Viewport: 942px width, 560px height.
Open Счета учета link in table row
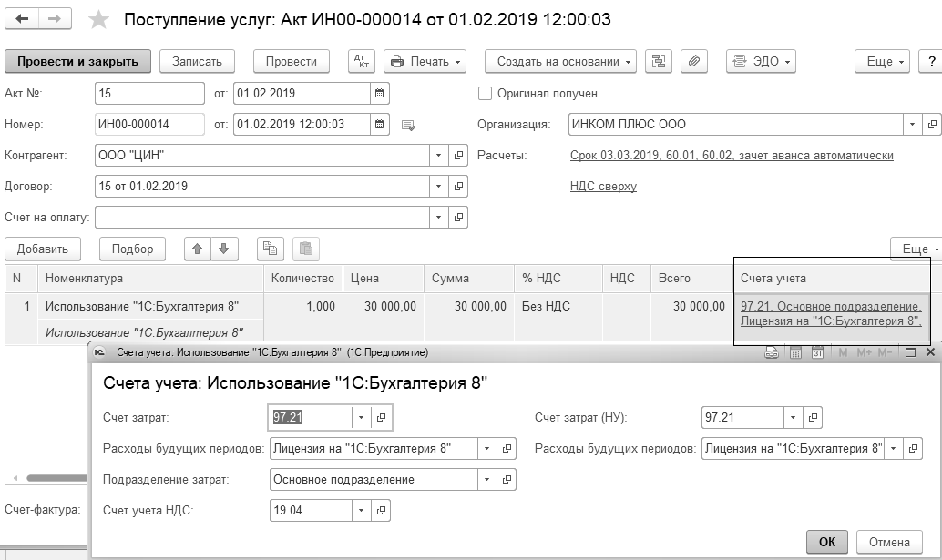click(x=831, y=314)
